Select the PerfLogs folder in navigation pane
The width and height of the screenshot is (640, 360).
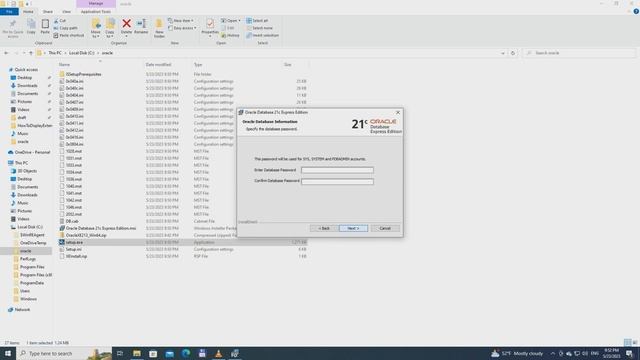pos(28,259)
